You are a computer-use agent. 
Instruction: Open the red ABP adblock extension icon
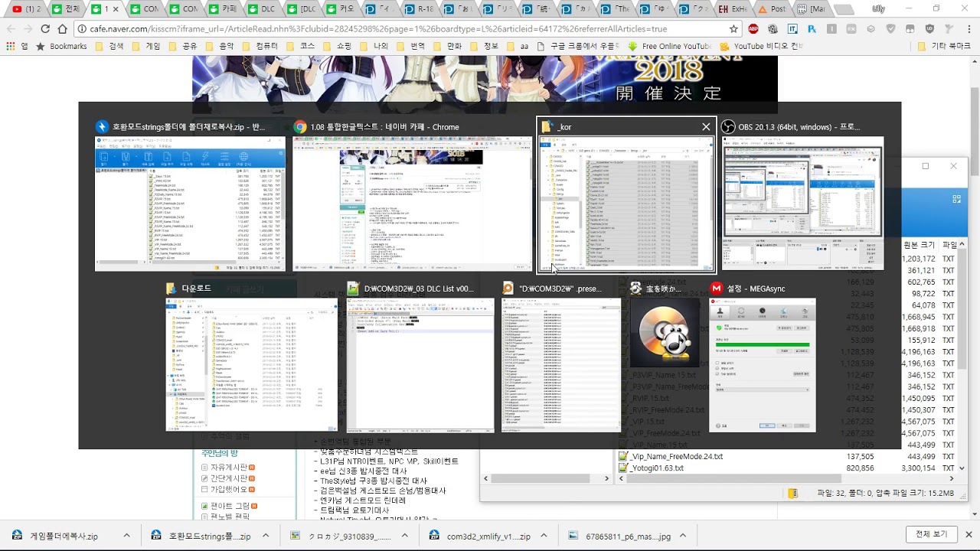pyautogui.click(x=753, y=28)
